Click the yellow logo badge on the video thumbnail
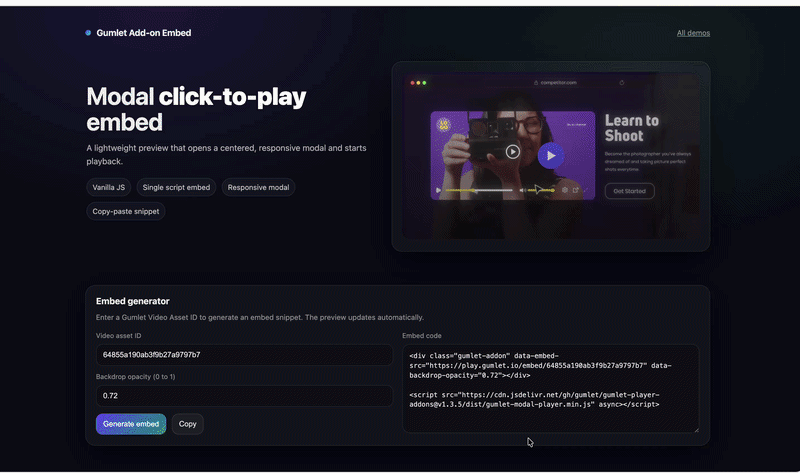The height and width of the screenshot is (473, 800). [x=443, y=125]
